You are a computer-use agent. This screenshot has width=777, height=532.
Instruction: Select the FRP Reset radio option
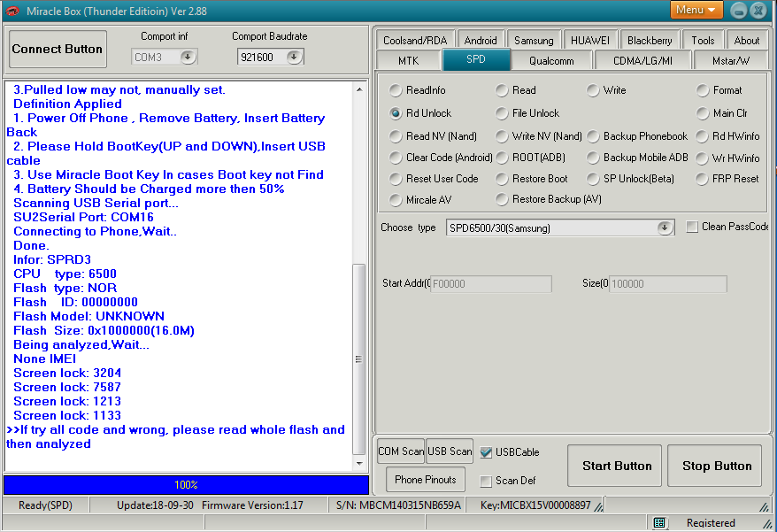click(727, 179)
